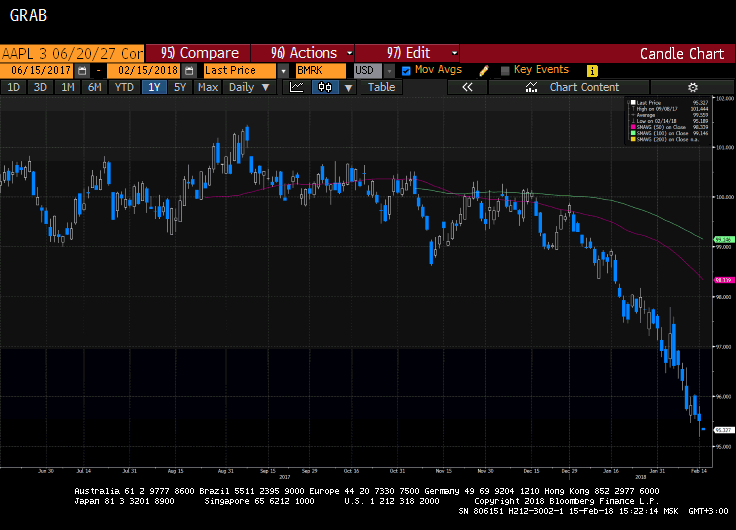Viewport: 736px width, 530px height.
Task: Click the end date 02/15/2018 field
Action: pos(145,71)
